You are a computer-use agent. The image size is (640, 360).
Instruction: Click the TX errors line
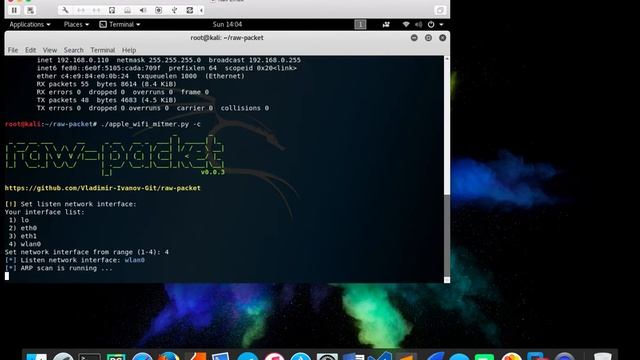point(153,108)
